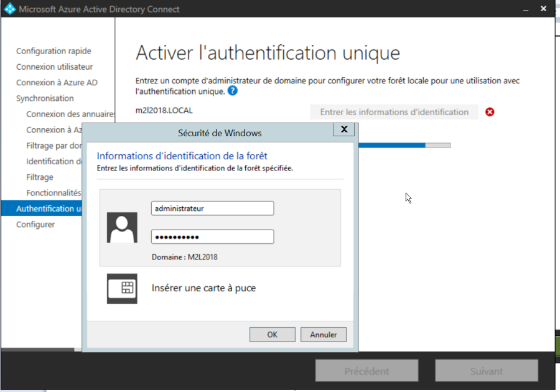Open Filtrage sub-step
Screen dimensions: 560x392
coord(40,177)
